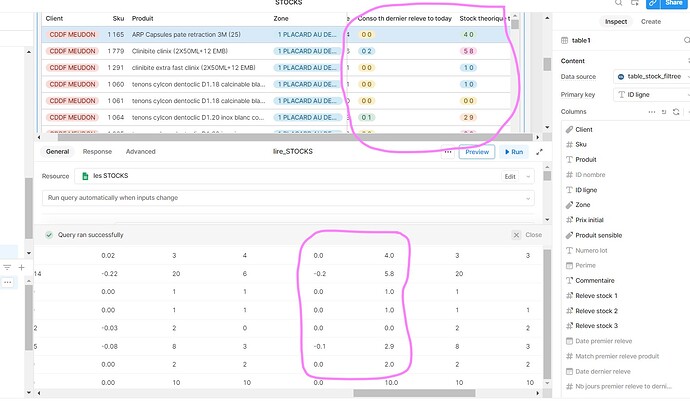Click the Columns refresh icon
Image resolution: width=690 pixels, height=401 pixels.
point(676,112)
